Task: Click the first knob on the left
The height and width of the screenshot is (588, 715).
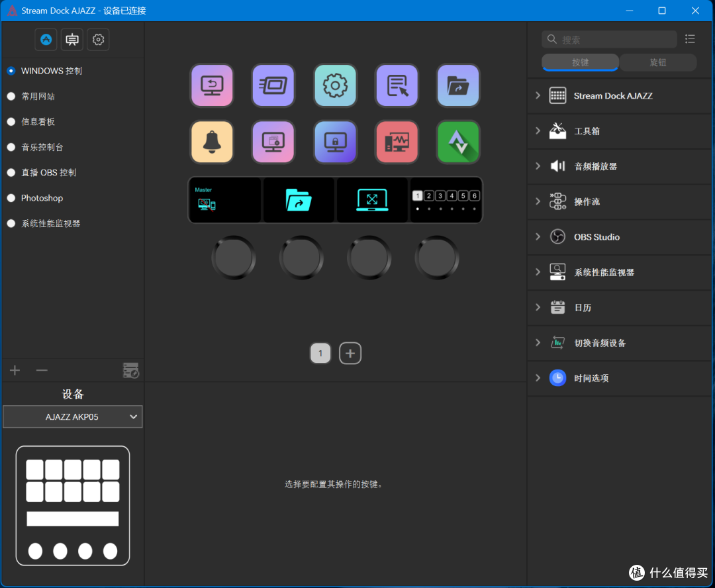Action: coord(234,258)
